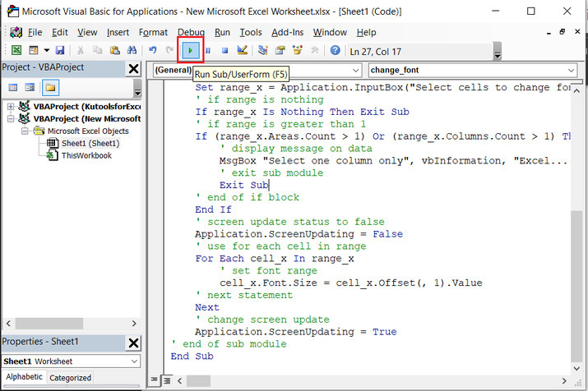The image size is (588, 391).
Task: Toggle Design Mode icon
Action: coord(243,50)
